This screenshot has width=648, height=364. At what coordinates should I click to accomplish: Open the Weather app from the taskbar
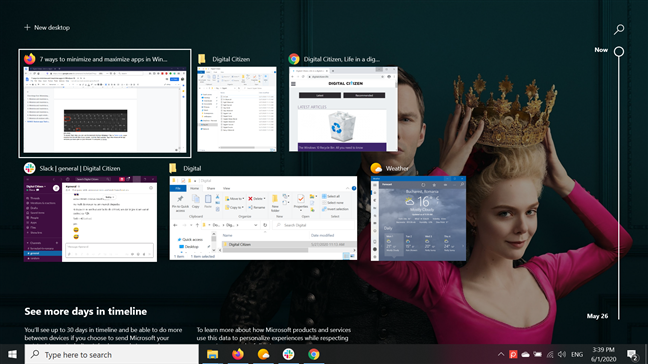[x=263, y=354]
